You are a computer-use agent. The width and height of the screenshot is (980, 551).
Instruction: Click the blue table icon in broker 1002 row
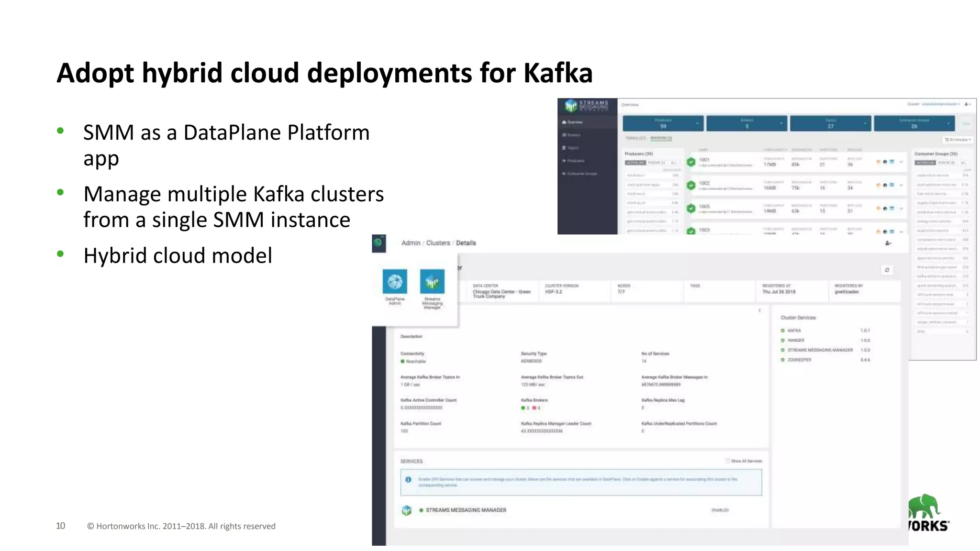pyautogui.click(x=891, y=185)
